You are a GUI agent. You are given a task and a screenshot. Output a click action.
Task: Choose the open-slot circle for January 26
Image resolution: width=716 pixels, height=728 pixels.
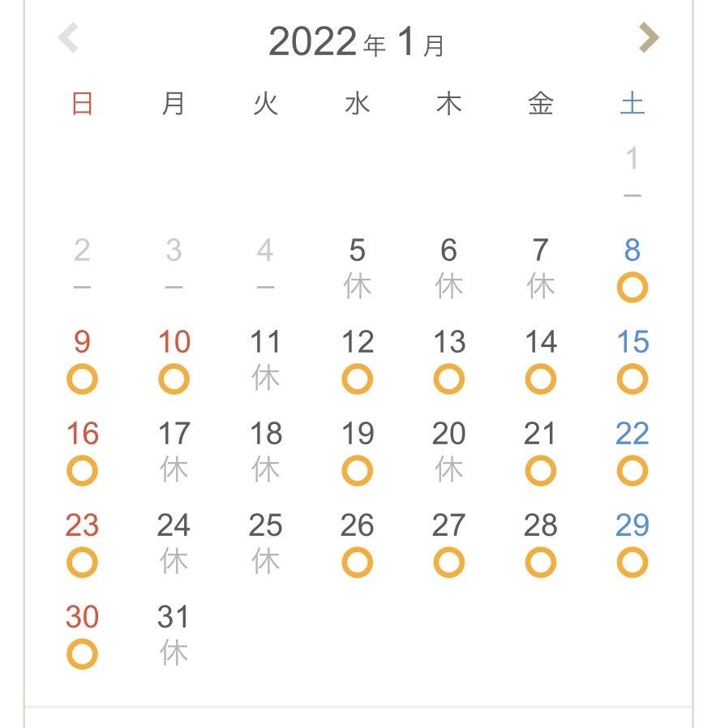tap(357, 563)
